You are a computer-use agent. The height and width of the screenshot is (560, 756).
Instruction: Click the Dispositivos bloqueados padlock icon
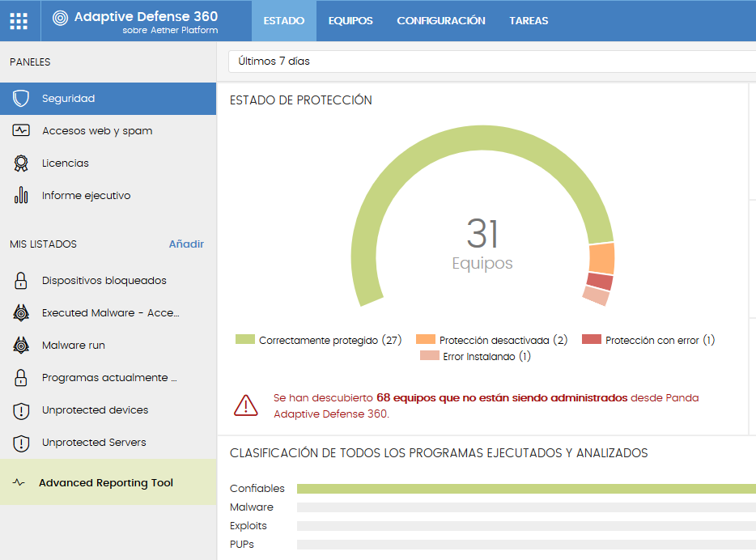pyautogui.click(x=21, y=281)
